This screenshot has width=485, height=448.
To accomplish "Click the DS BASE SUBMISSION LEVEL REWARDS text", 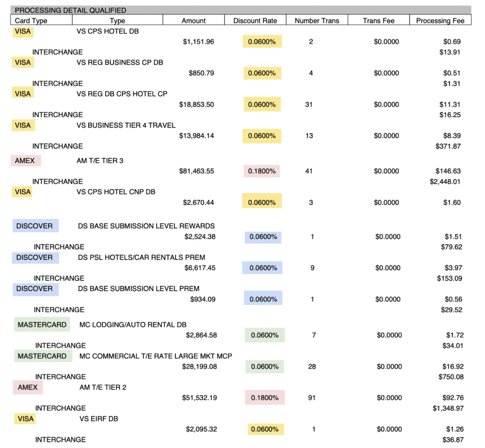I will point(146,226).
